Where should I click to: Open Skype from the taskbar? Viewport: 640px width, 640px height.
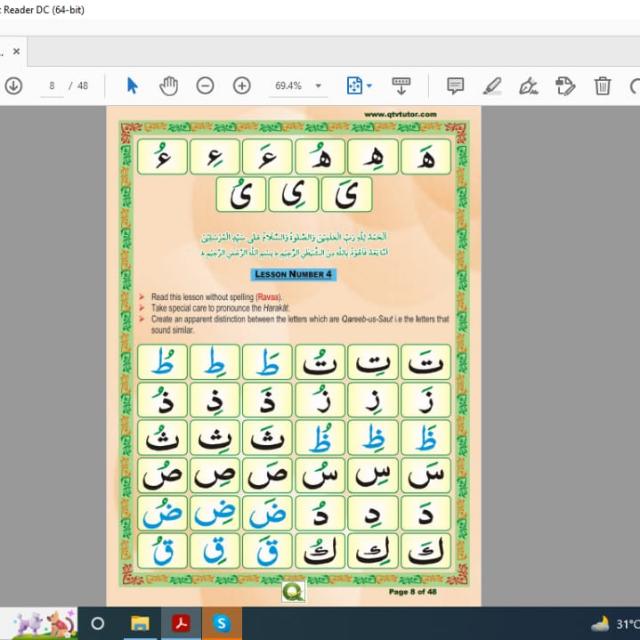(x=221, y=624)
